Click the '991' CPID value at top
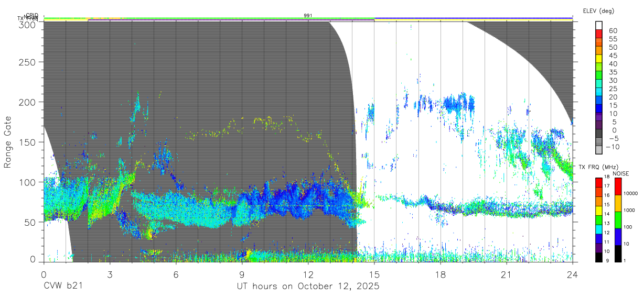 308,15
